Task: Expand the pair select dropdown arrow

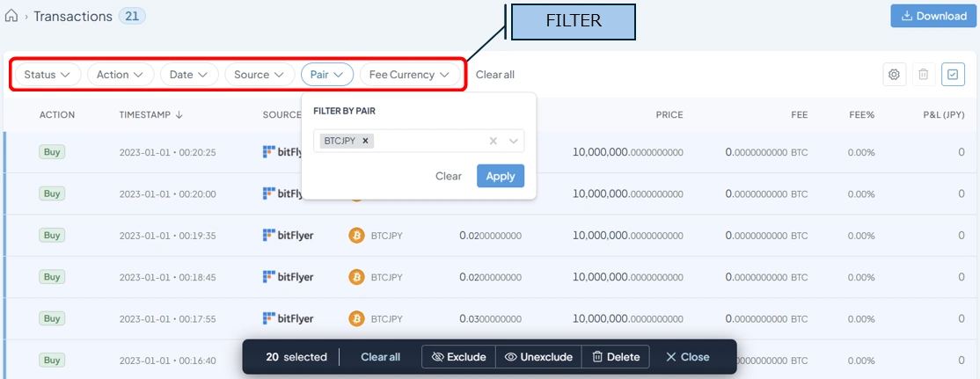Action: [514, 141]
